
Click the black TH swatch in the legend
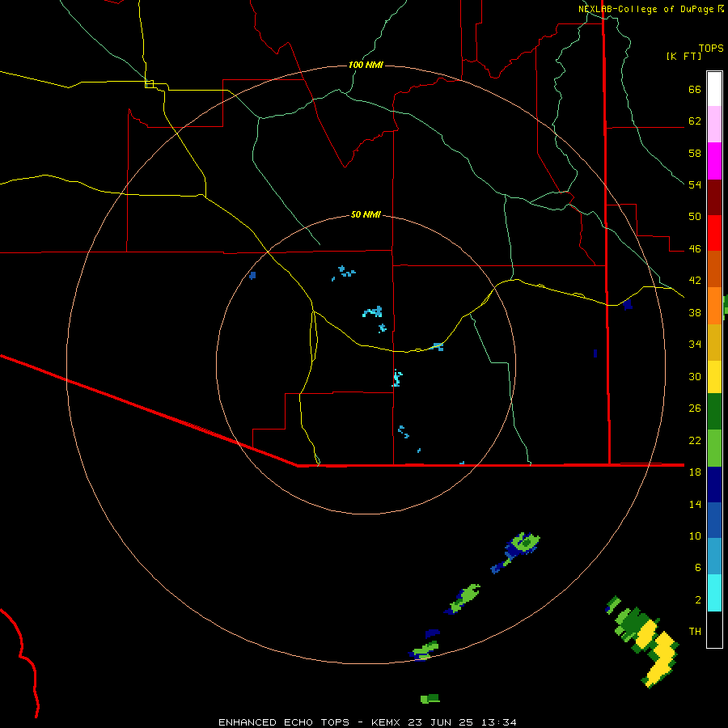tap(714, 629)
